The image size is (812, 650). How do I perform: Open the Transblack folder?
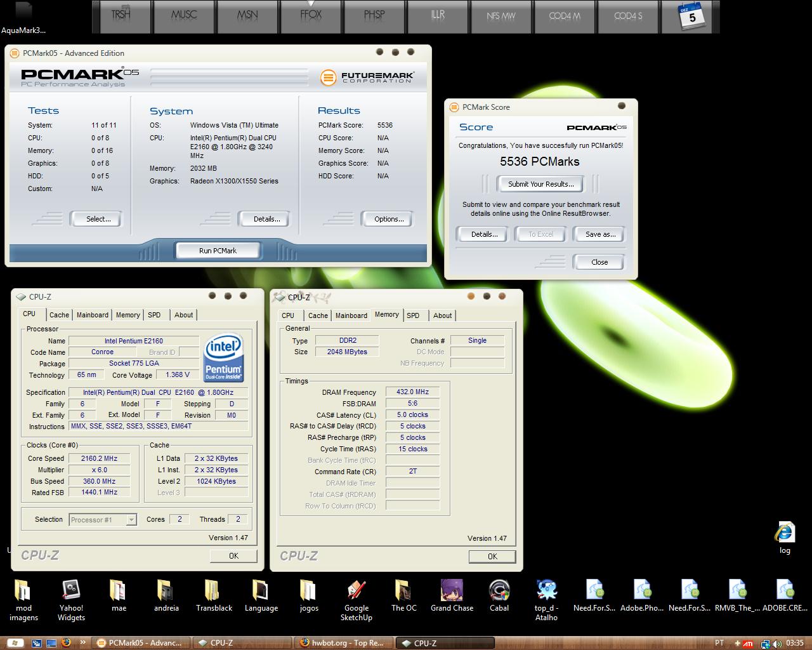coord(214,595)
